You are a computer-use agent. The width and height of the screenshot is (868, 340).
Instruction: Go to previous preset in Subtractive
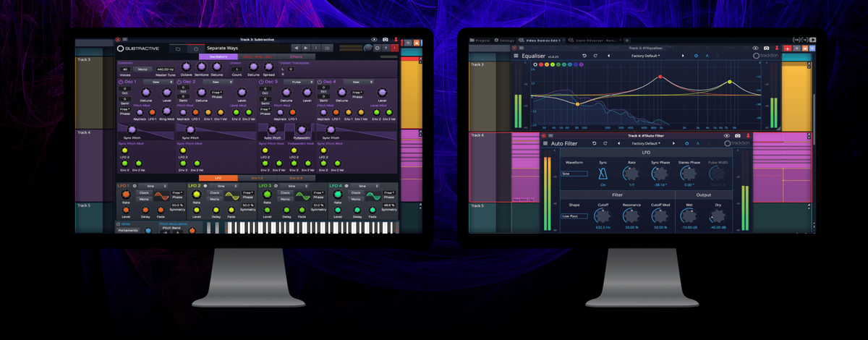coord(296,48)
